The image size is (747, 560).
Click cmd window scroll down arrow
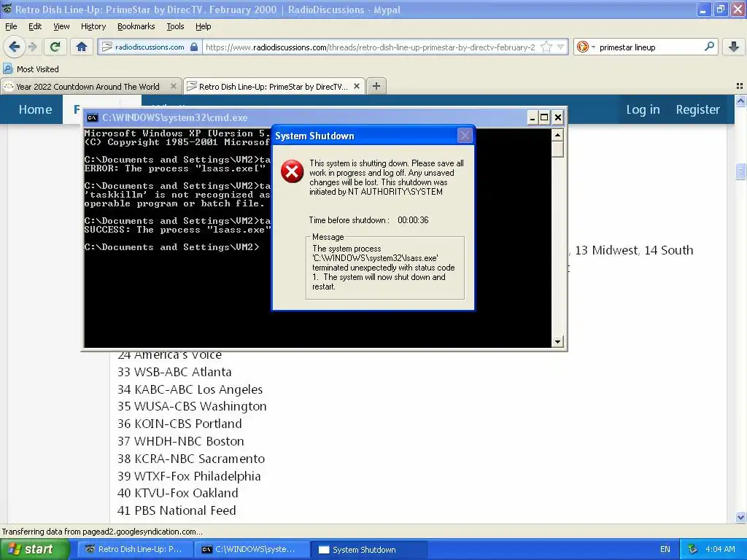click(557, 341)
